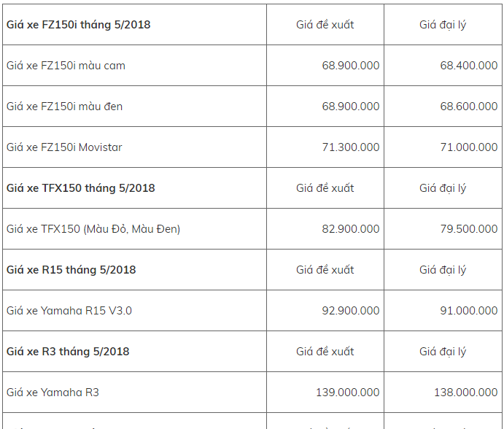Select the 'Giá xe FZ150i Movistar' cell
The image size is (504, 429).
(x=64, y=147)
